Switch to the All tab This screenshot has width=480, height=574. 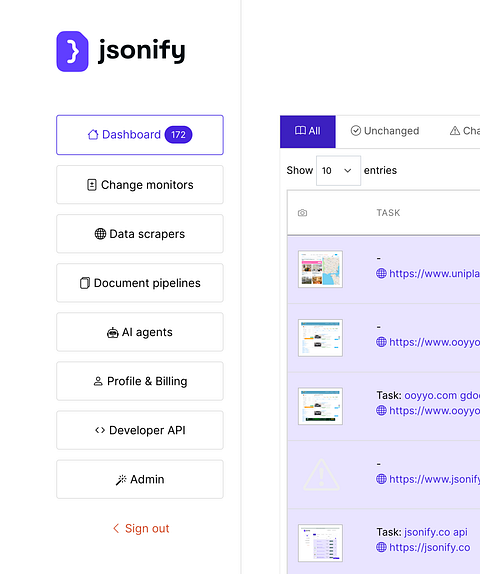click(x=308, y=131)
